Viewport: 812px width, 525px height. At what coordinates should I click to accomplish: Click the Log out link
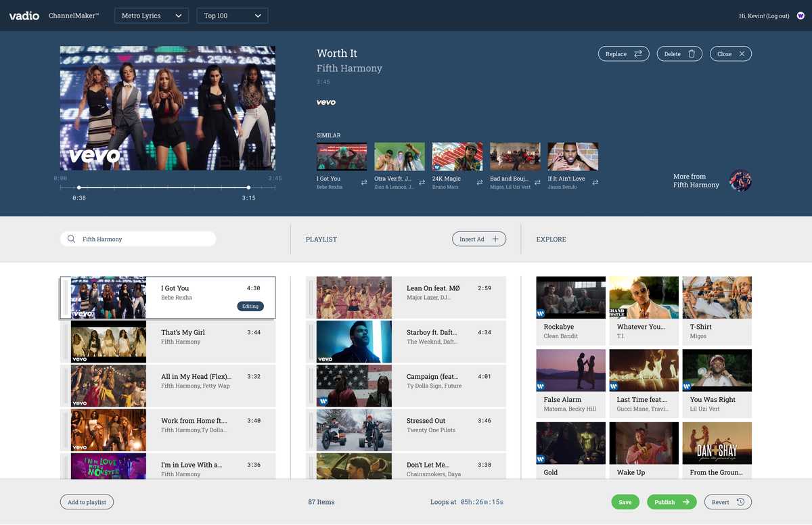[777, 16]
